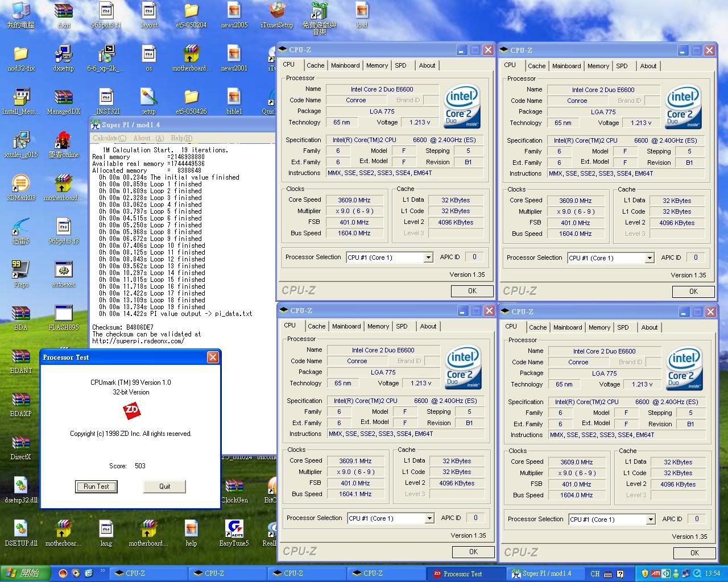728x582 pixels.
Task: Click the ATI tray icon
Action: 655,573
